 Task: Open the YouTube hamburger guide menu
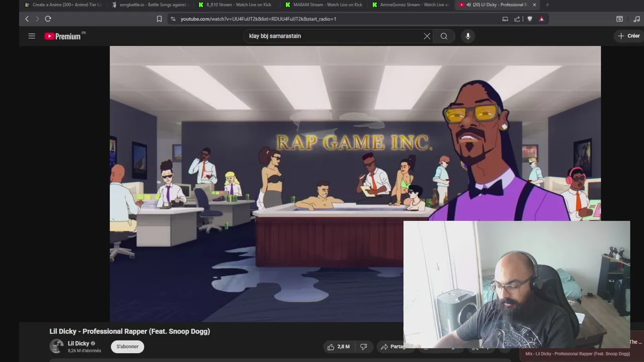pyautogui.click(x=32, y=36)
